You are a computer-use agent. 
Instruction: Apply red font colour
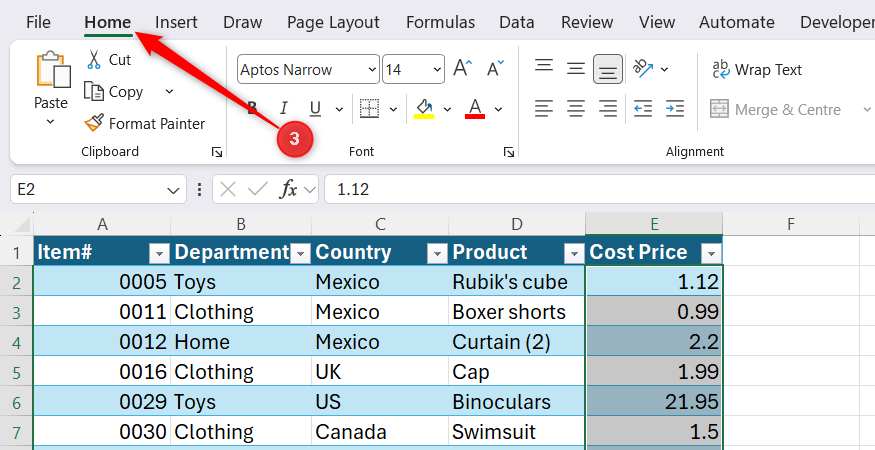pyautogui.click(x=475, y=108)
